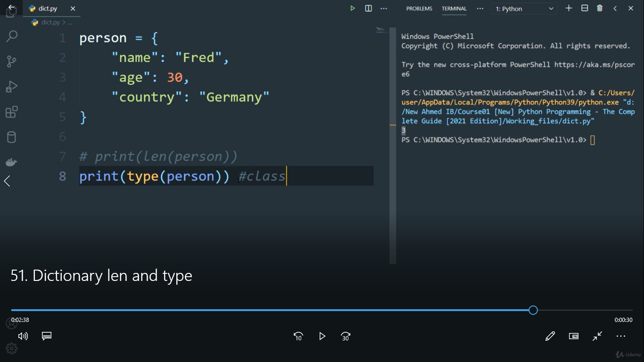Open the settings gear in the sidebar

coord(11,348)
